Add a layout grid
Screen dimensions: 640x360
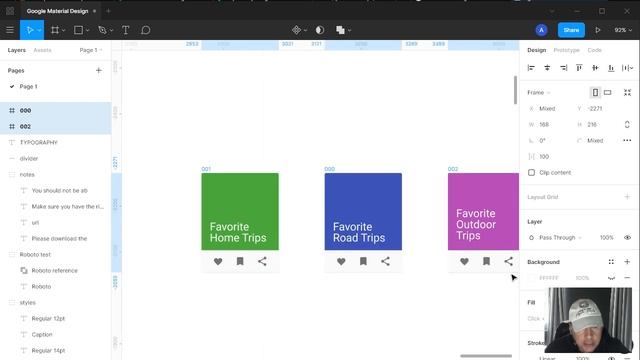[x=627, y=197]
